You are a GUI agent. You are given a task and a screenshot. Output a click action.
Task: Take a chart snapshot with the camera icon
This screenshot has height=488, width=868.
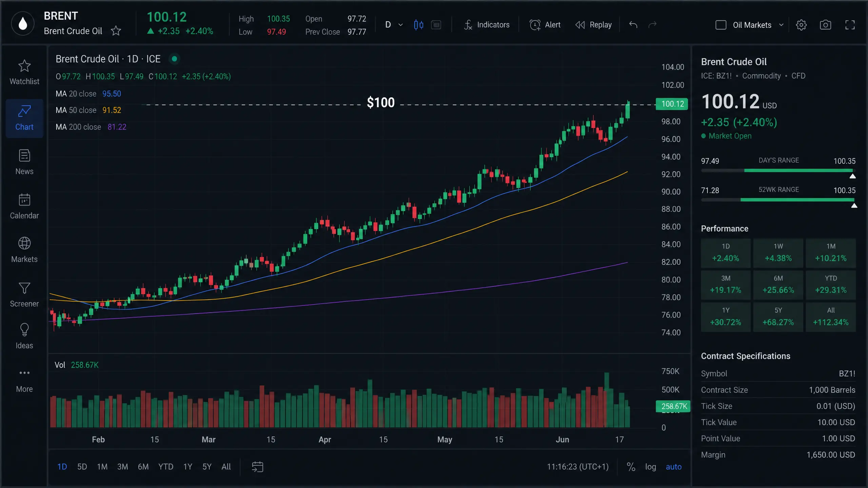click(x=825, y=25)
